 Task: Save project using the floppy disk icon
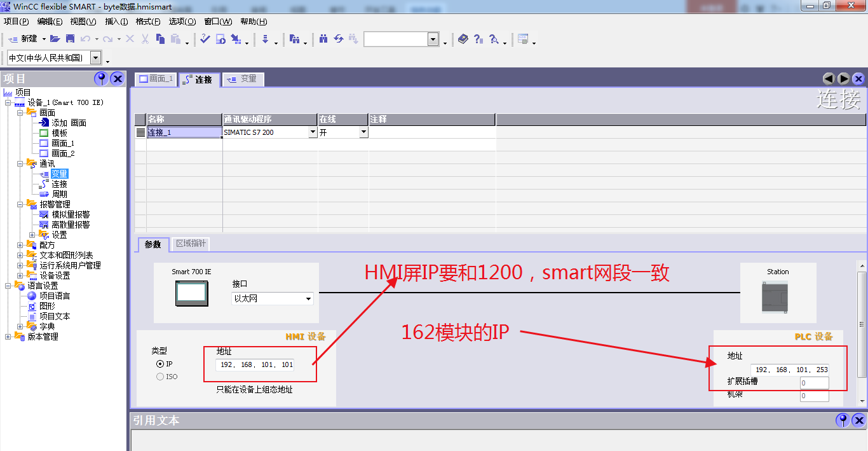tap(71, 39)
